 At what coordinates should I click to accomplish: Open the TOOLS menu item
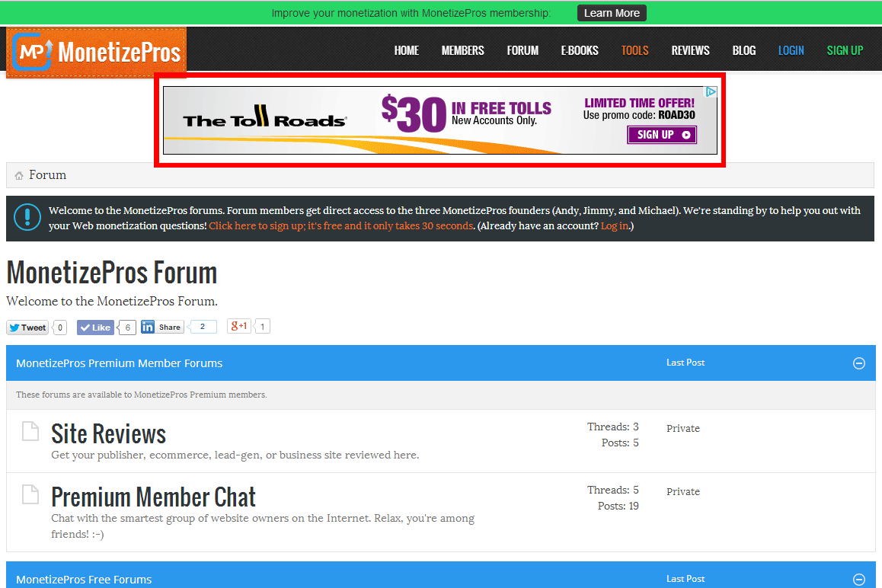coord(634,50)
